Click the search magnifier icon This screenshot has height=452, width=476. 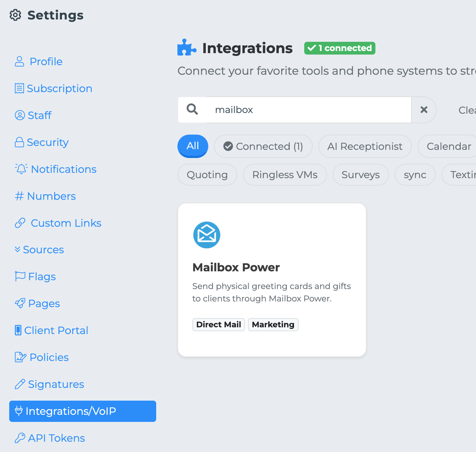pyautogui.click(x=192, y=109)
